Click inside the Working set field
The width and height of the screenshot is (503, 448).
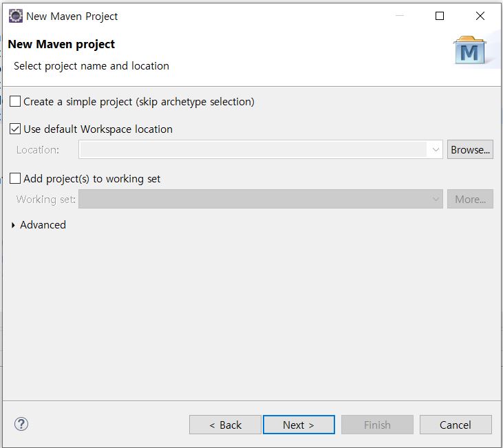[x=253, y=199]
